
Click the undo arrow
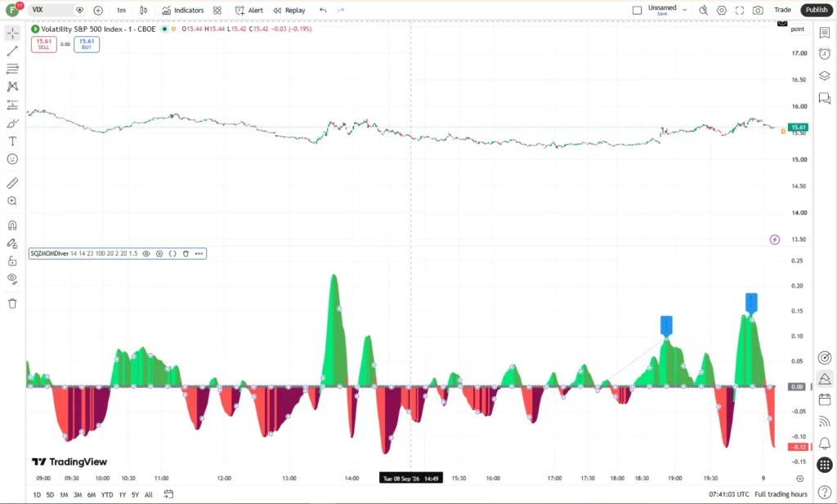point(323,10)
